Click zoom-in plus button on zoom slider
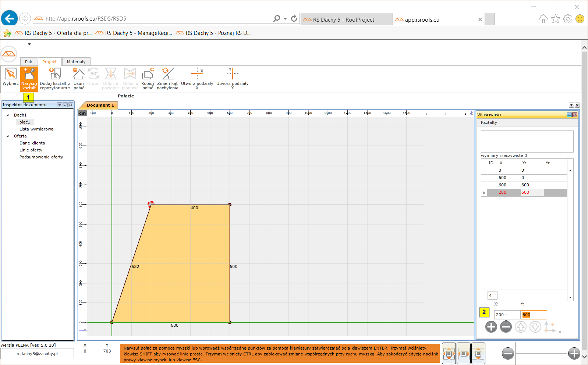The height and width of the screenshot is (365, 588). [x=574, y=354]
